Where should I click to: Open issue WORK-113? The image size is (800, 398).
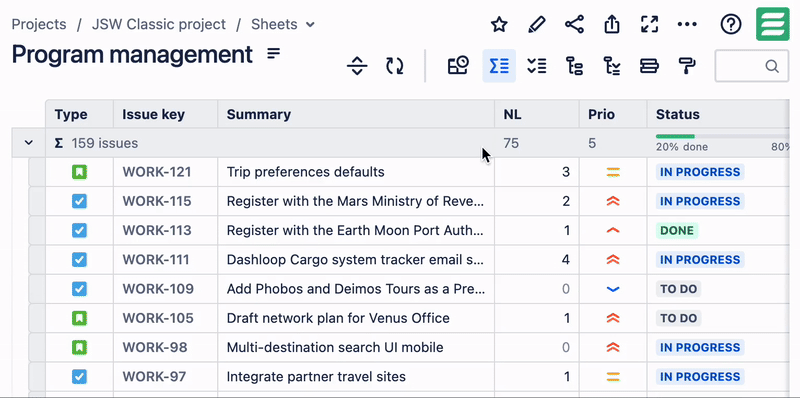point(157,231)
